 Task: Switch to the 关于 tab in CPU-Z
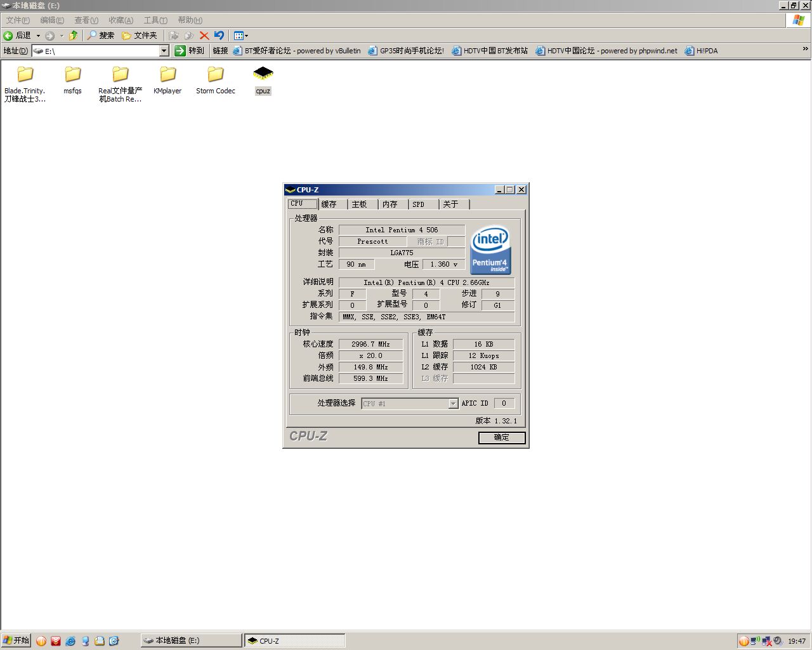pyautogui.click(x=455, y=204)
